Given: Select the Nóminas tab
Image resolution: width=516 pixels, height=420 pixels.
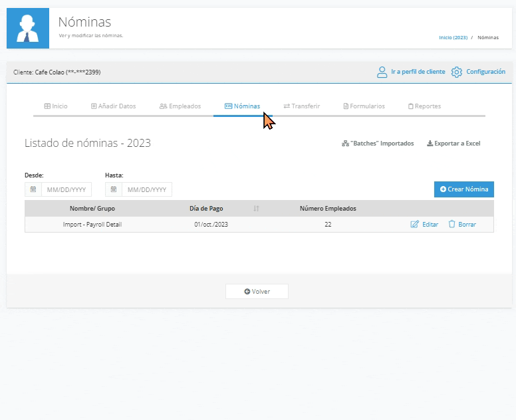Looking at the screenshot, I should coord(243,106).
